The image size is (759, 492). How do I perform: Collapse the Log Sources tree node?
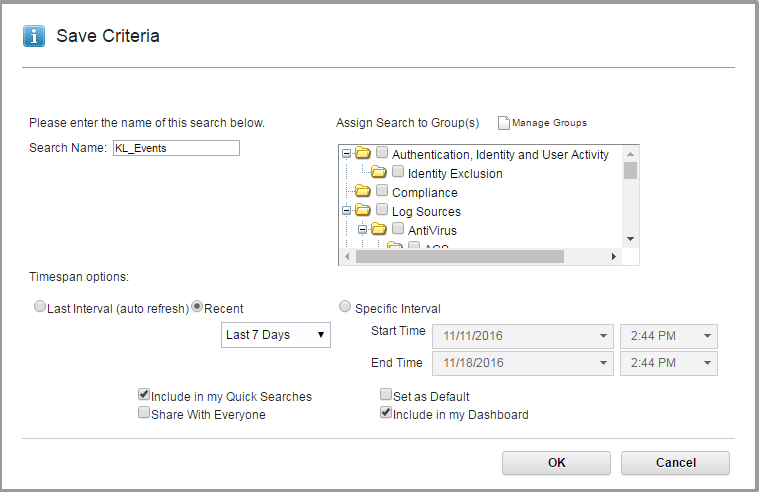[x=346, y=211]
